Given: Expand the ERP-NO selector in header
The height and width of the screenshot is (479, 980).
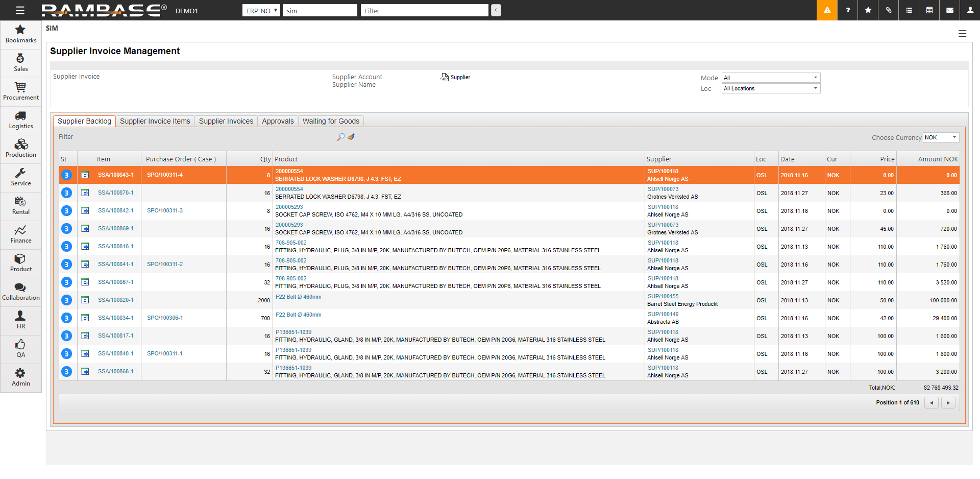Looking at the screenshot, I should pos(261,11).
